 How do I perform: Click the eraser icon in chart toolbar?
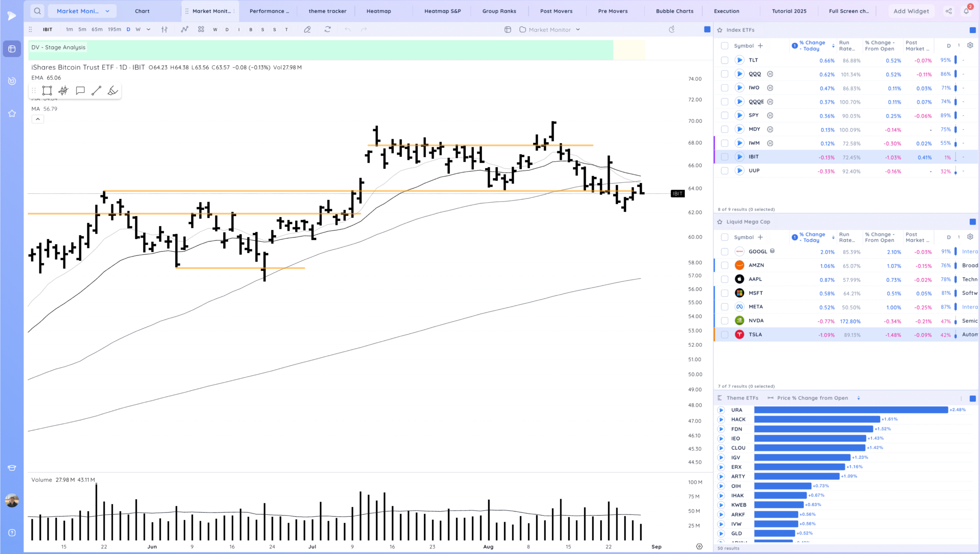pos(307,29)
